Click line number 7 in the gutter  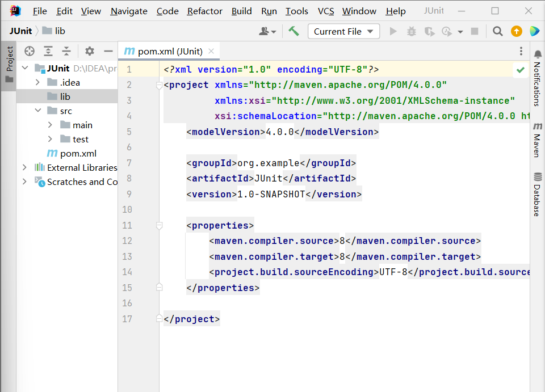(129, 163)
